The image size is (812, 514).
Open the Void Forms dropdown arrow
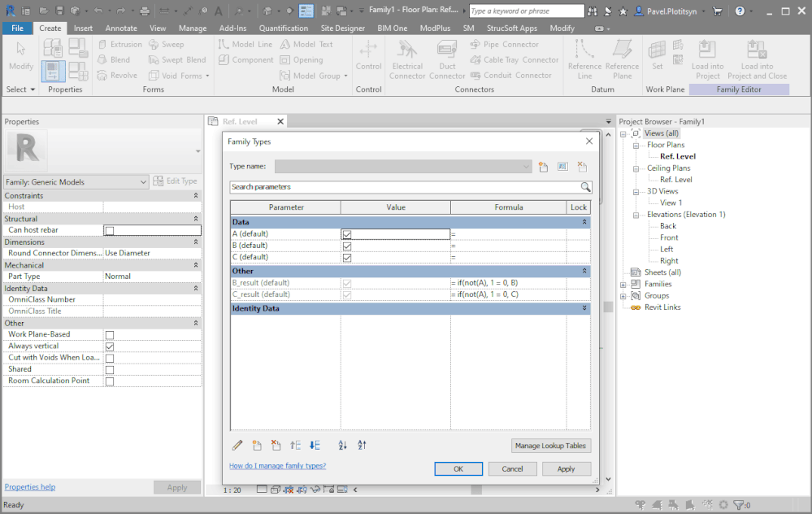(207, 76)
